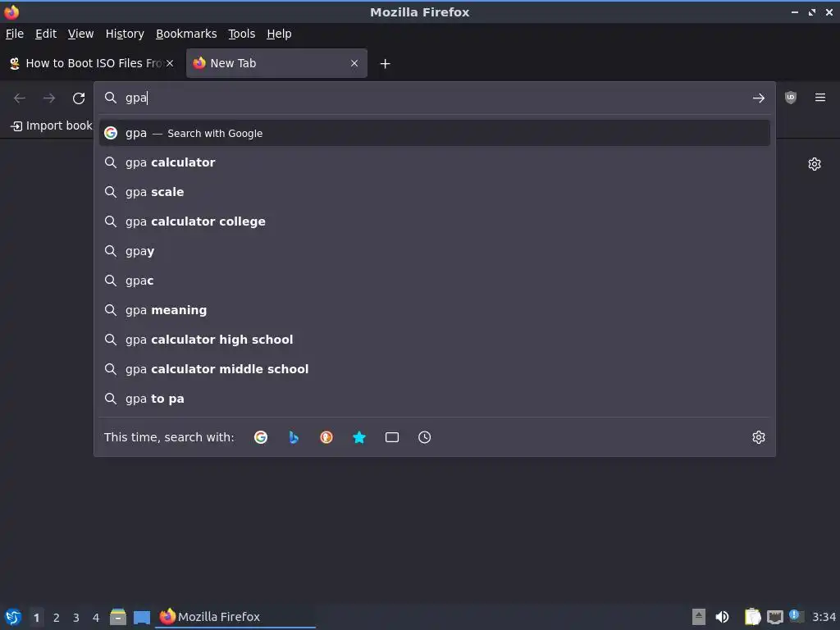Open the network tray icon
840x630 pixels.
[x=774, y=617]
